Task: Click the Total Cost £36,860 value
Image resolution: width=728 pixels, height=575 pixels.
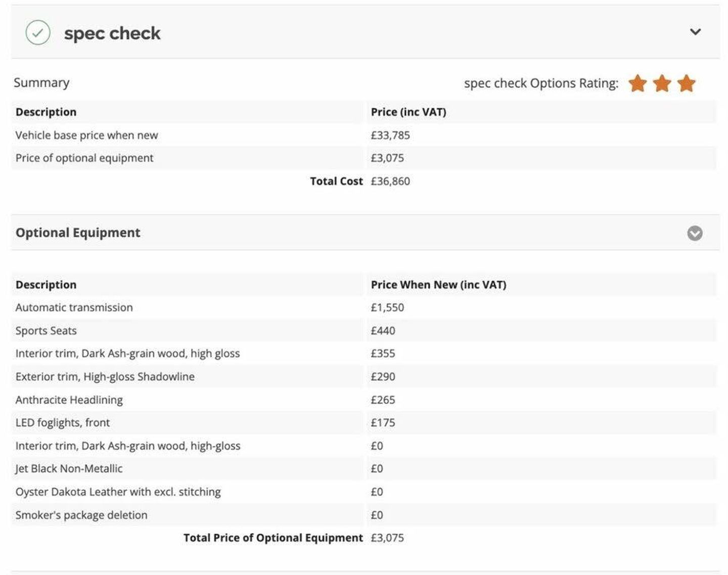Action: point(390,181)
